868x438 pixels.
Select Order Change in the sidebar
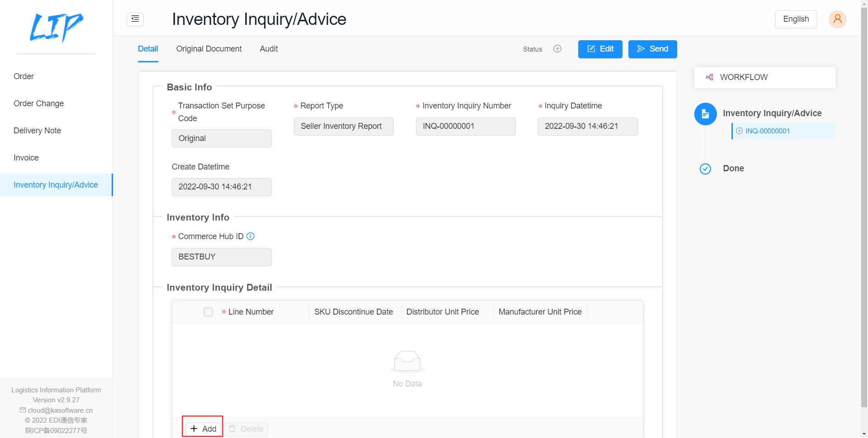pos(56,104)
